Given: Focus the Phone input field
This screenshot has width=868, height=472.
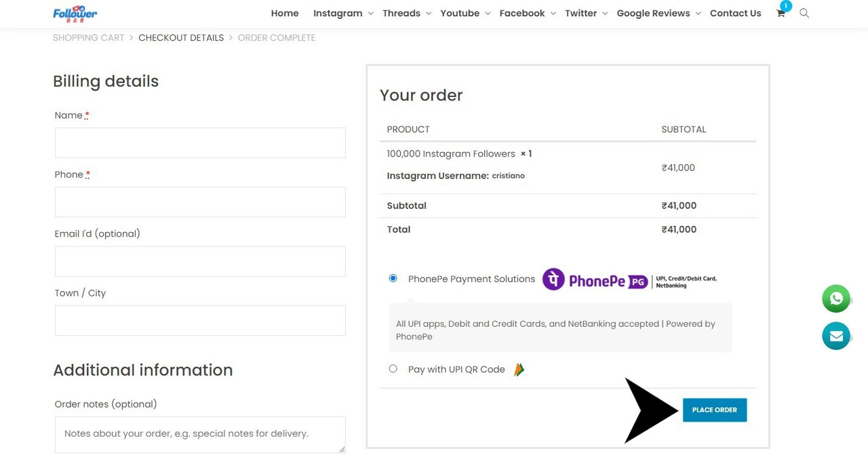Looking at the screenshot, I should (x=200, y=202).
